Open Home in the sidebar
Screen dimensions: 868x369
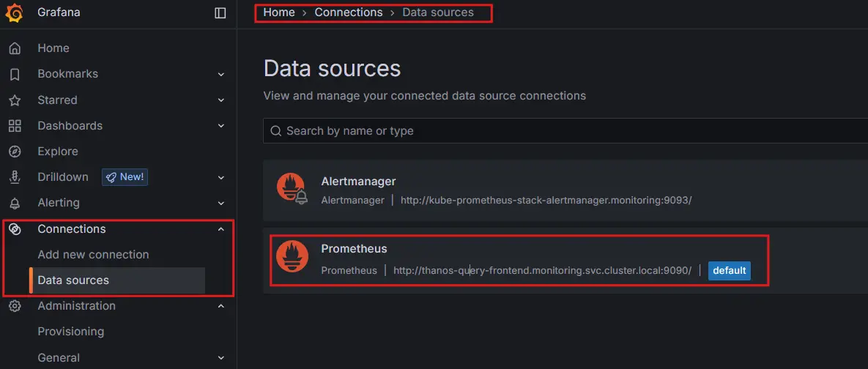pyautogui.click(x=53, y=48)
